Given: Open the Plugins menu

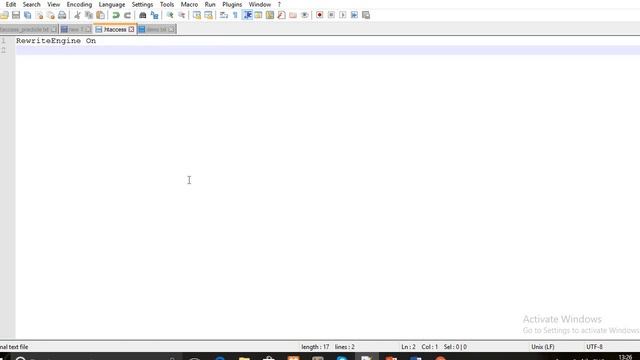Looking at the screenshot, I should 232,4.
